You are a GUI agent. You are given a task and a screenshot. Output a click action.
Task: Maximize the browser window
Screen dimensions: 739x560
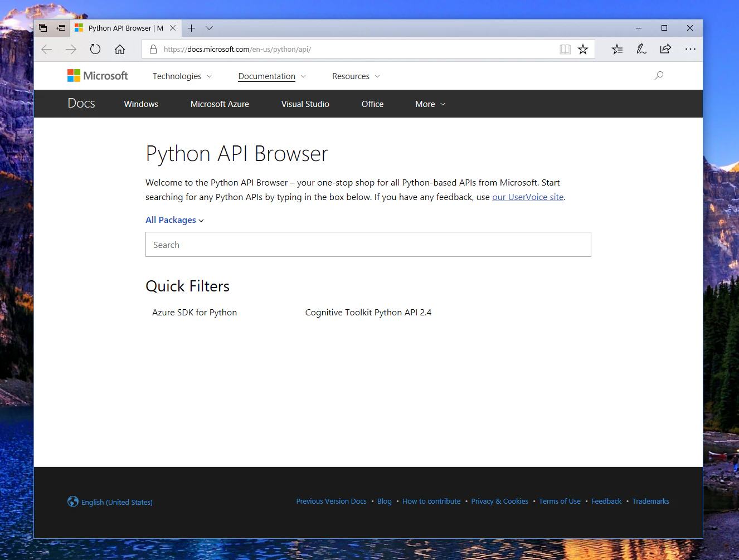(664, 28)
